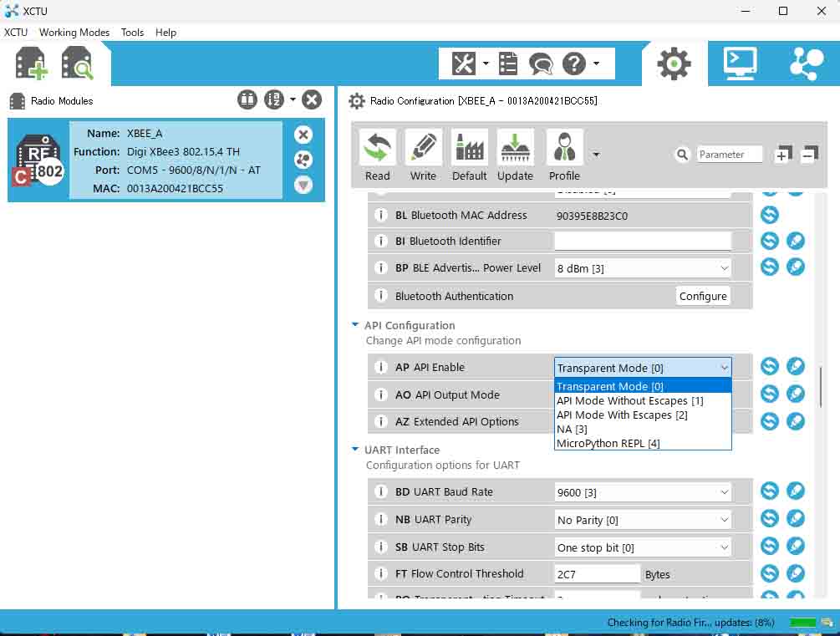Discover remote nodes for the XBEE_A module
Viewport: 840px width, 636px height.
pos(303,160)
